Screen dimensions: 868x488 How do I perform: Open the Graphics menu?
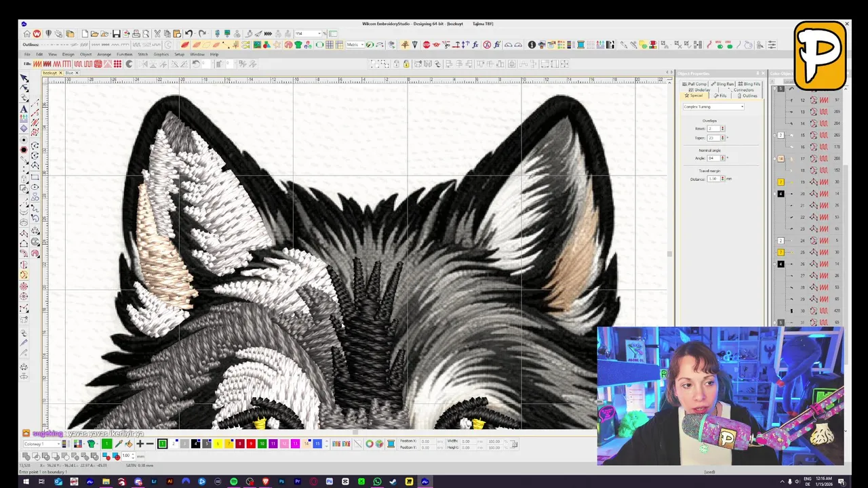coord(161,54)
